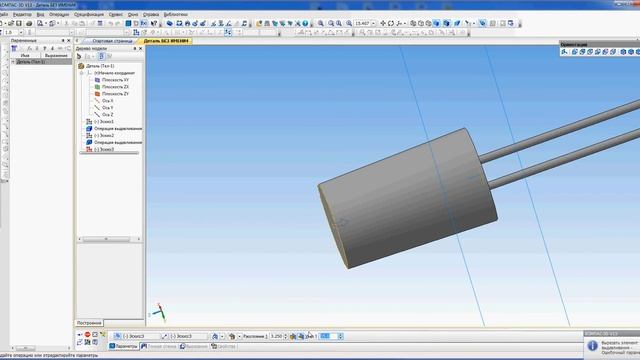Click the Имя column header
Image resolution: width=640 pixels, height=360 pixels.
(25, 55)
